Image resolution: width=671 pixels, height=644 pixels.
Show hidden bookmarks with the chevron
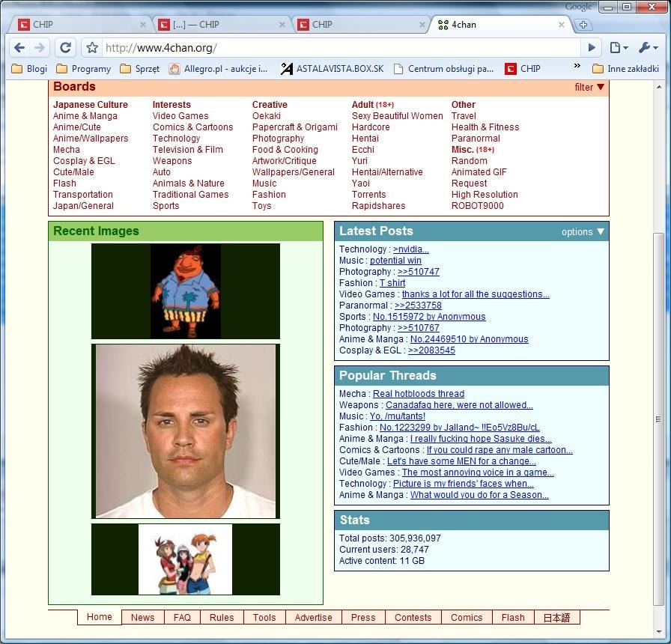click(x=577, y=66)
